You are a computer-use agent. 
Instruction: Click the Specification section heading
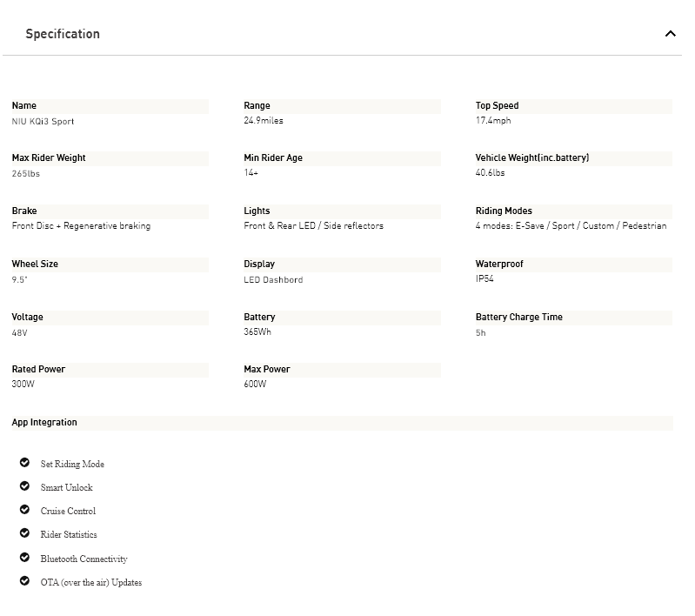tap(63, 34)
